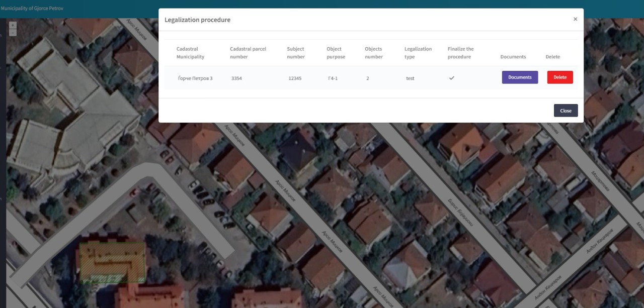Click the finalize procedure checkmark icon
This screenshot has width=644, height=308.
[451, 78]
